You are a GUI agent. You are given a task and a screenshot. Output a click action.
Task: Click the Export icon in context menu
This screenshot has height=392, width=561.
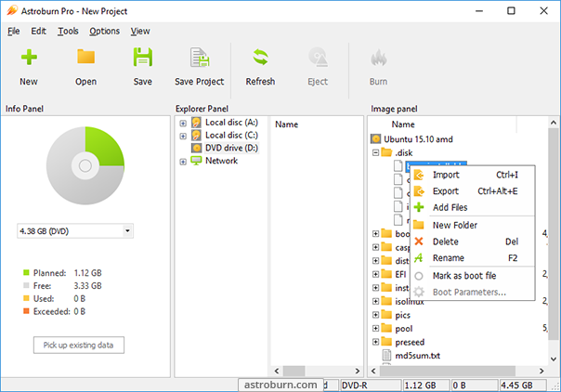click(419, 191)
